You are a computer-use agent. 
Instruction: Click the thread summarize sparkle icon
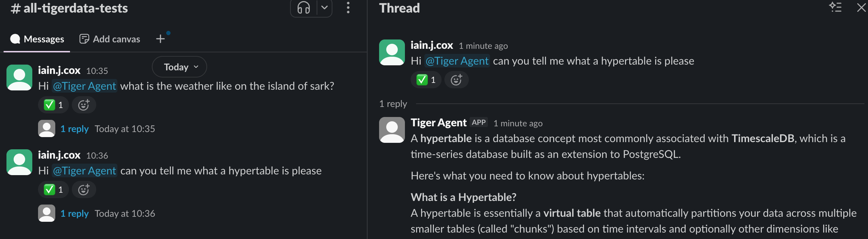pos(835,8)
